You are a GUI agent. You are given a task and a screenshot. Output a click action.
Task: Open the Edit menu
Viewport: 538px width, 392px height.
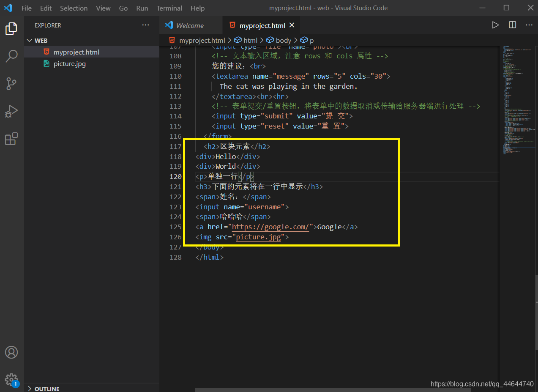click(x=46, y=8)
